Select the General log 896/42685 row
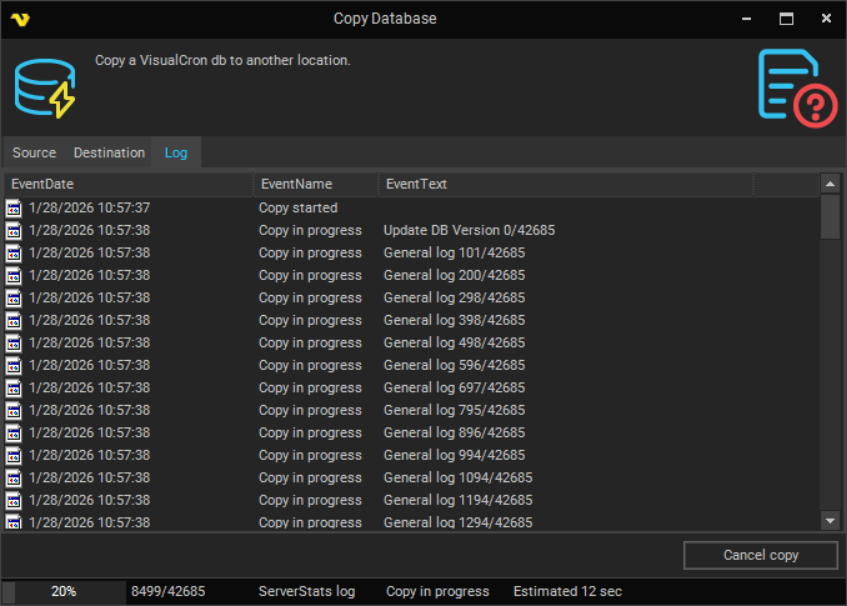Viewport: 847px width, 606px height. (x=454, y=433)
